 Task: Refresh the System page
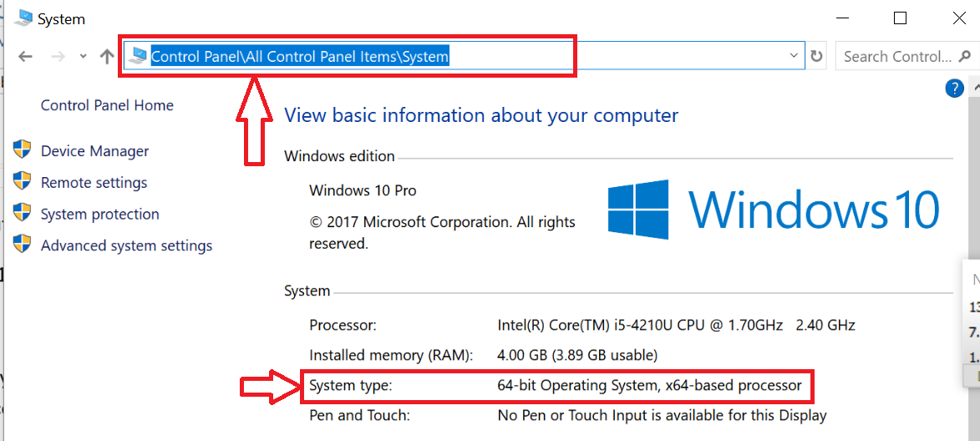816,56
